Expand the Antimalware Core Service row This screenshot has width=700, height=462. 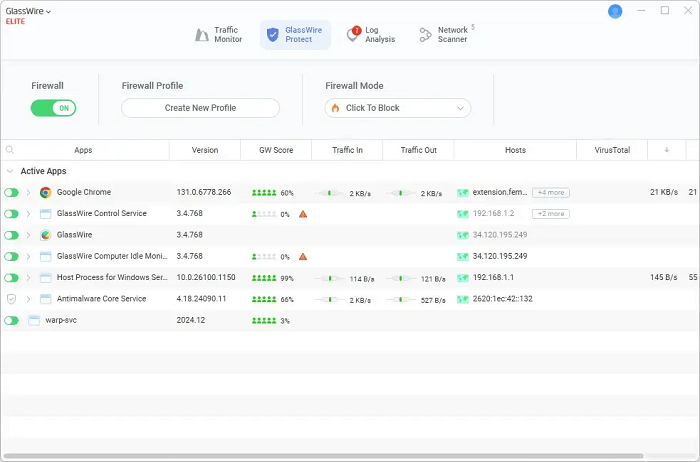[28, 299]
